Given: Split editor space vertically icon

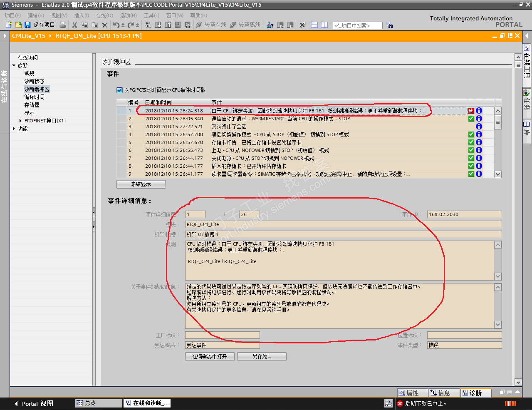Looking at the screenshot, I should 324,25.
